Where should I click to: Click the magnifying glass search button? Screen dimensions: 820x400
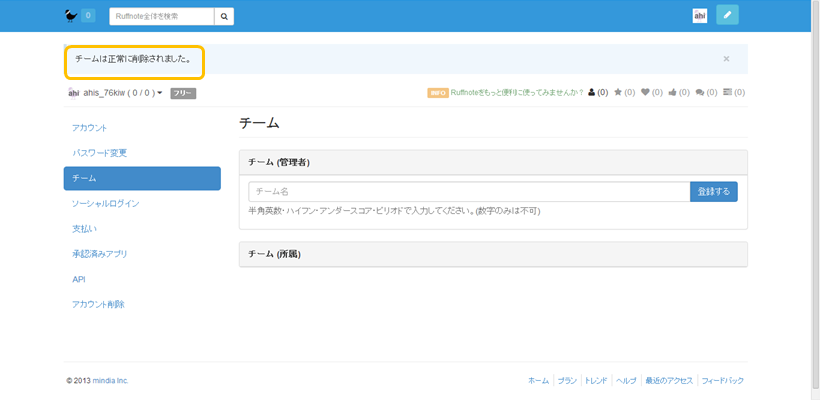225,16
